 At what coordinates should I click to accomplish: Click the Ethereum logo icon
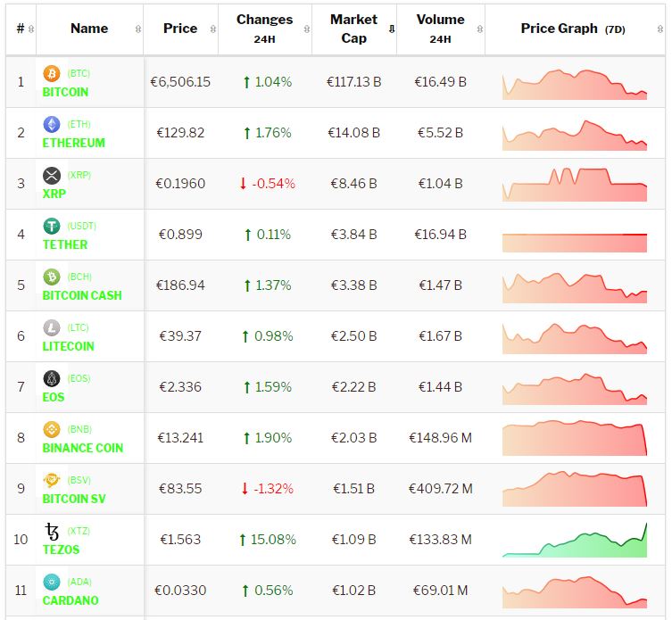point(52,124)
